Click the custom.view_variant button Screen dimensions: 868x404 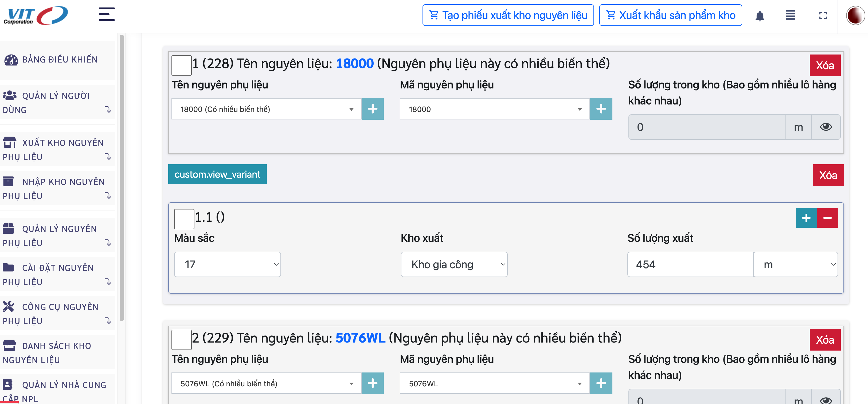pos(217,174)
